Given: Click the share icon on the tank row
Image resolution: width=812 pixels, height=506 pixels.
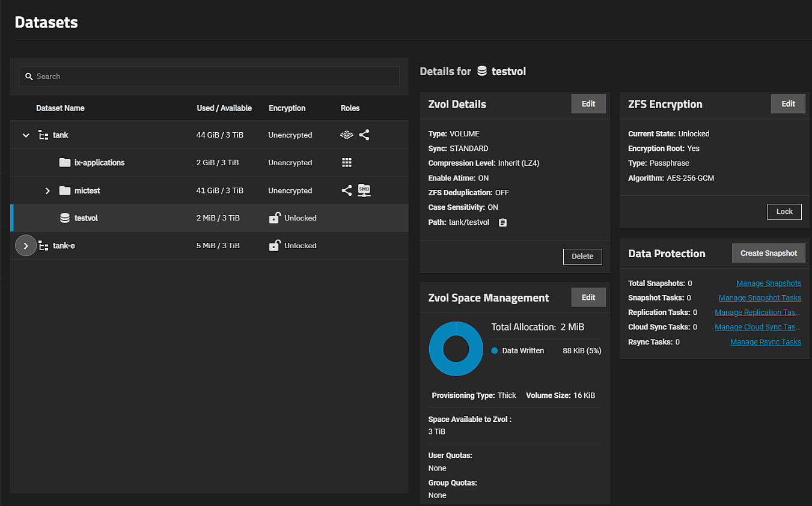Looking at the screenshot, I should point(364,135).
